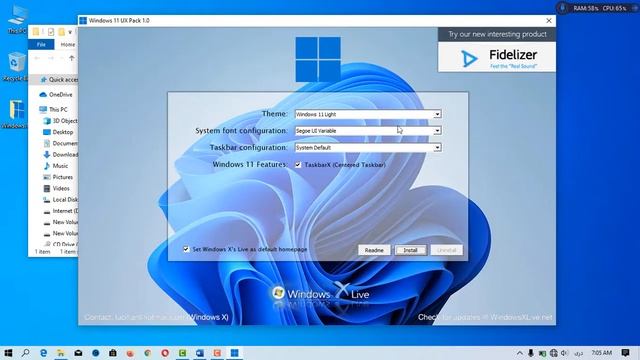Open the Explorer quick access toolbar dropdown arrow
This screenshot has width=640, height=360.
click(70, 32)
